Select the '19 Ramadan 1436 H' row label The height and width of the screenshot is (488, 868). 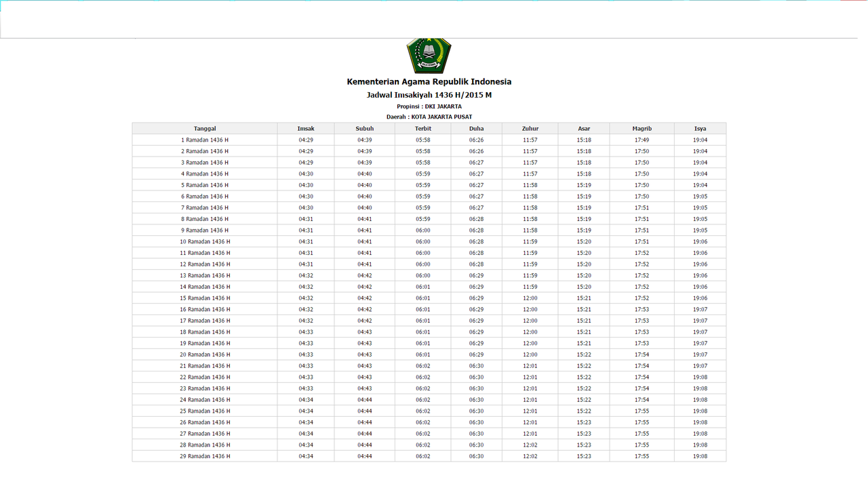click(205, 344)
